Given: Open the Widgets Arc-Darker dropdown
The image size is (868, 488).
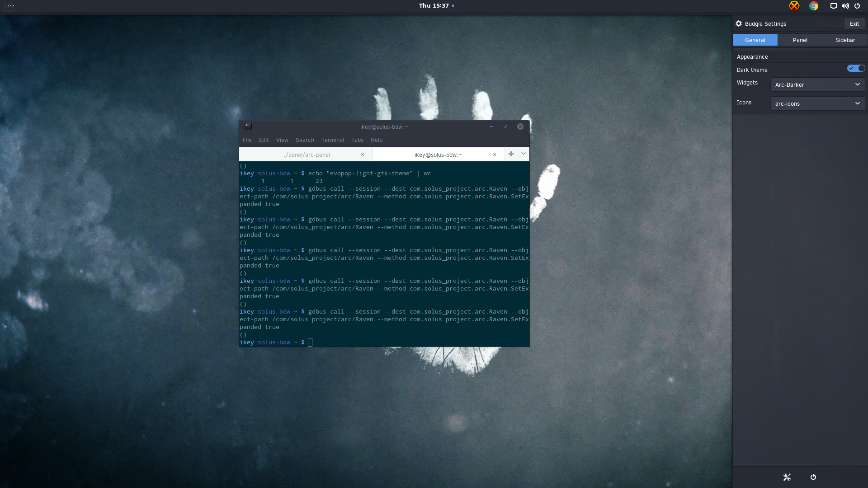Looking at the screenshot, I should pos(817,84).
